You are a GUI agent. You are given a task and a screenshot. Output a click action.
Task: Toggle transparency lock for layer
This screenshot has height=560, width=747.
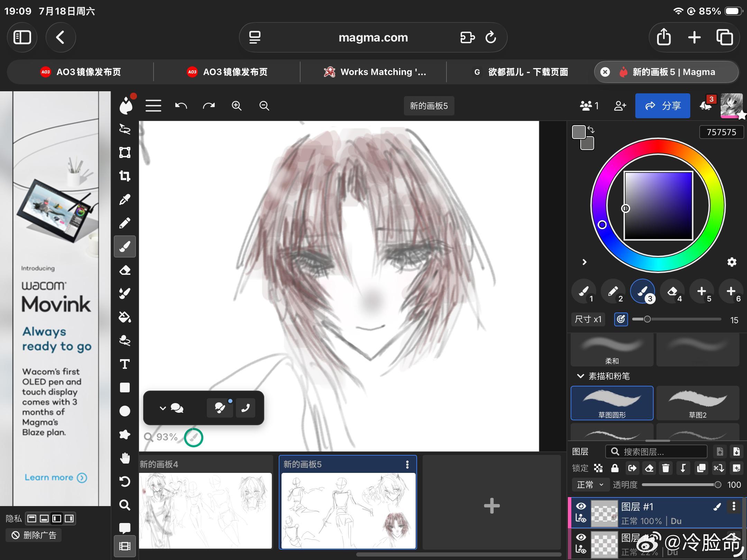[598, 468]
